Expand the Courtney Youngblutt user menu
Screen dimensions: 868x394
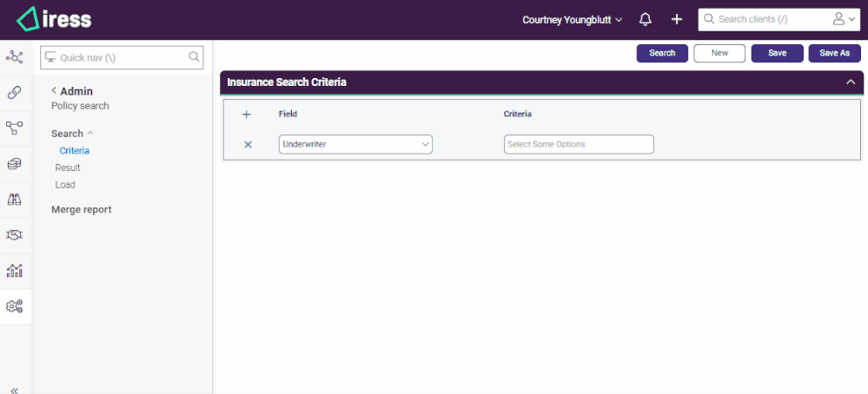573,19
